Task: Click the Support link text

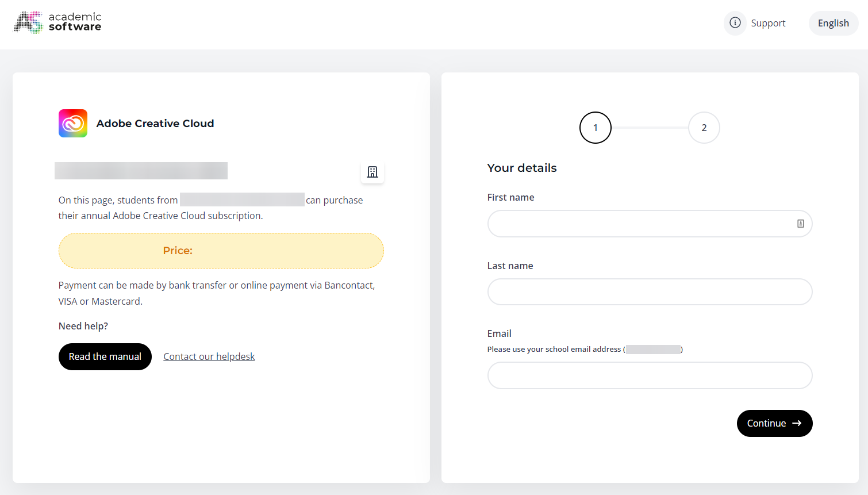Action: 768,23
